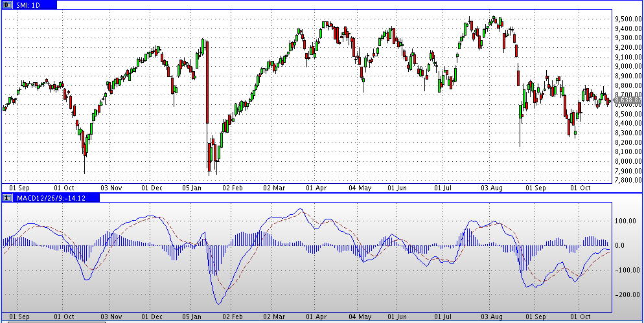Click 01 Apr on the MACD panel time axis
Screen dimensions: 644x323
[316, 317]
